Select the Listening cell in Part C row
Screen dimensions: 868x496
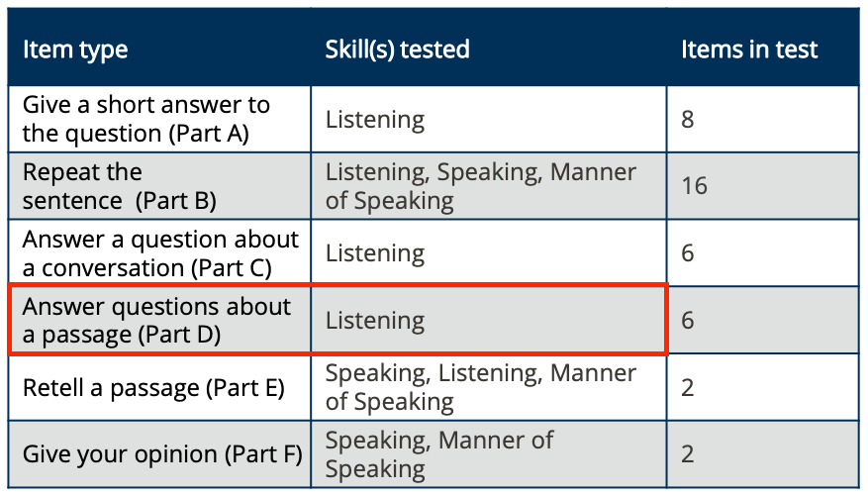375,253
